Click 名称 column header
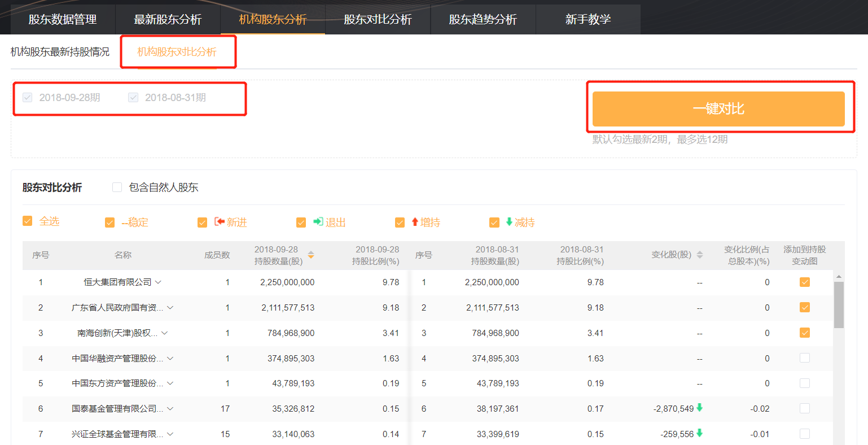The image size is (868, 445). point(123,255)
